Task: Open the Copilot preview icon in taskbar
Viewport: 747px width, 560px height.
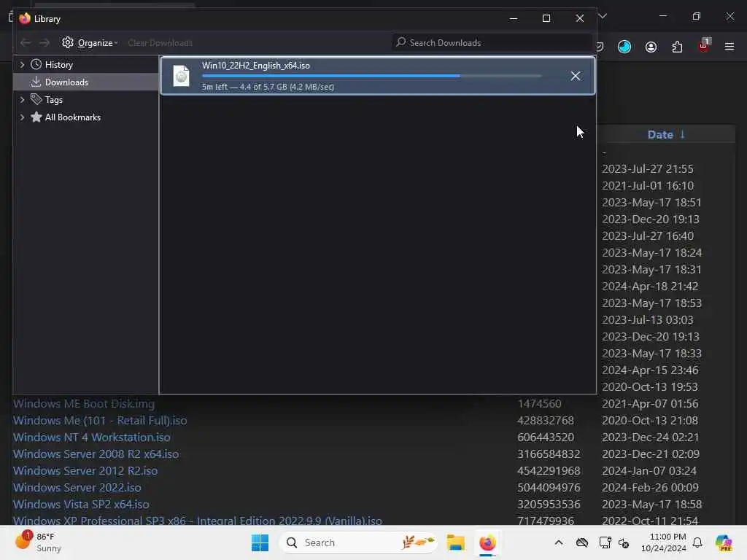Action: [723, 542]
